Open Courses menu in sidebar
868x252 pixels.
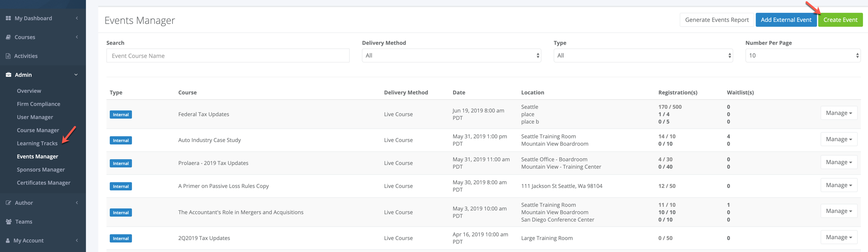coord(25,37)
